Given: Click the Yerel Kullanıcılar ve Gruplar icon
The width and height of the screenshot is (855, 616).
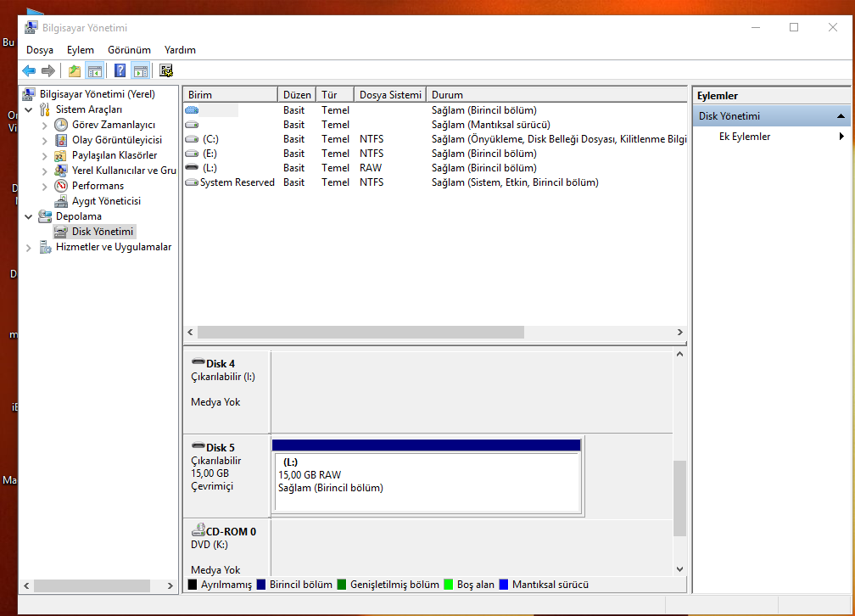Looking at the screenshot, I should click(61, 171).
